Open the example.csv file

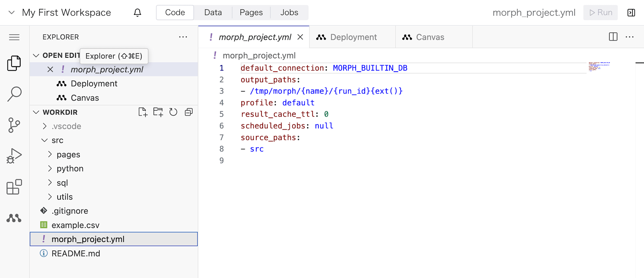[x=114, y=225]
